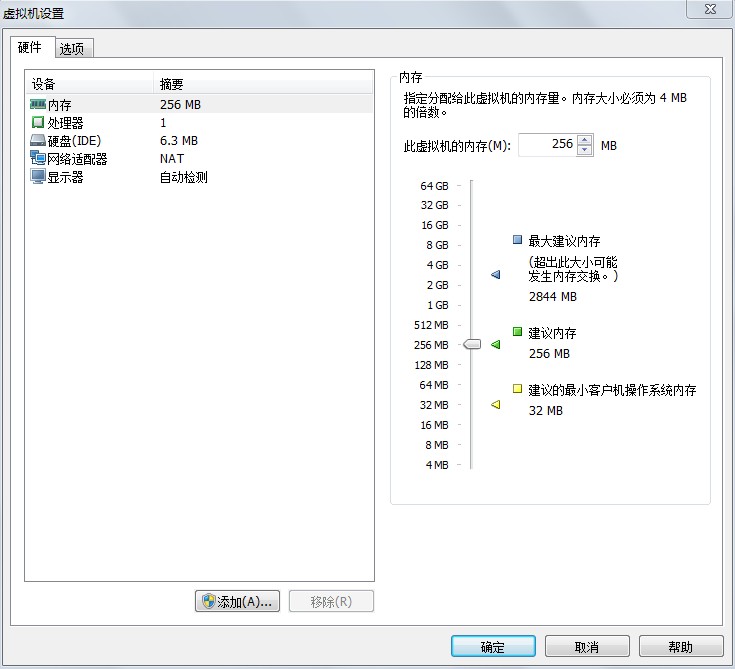
Task: Click the 自动检测 display summary
Action: pos(184,177)
